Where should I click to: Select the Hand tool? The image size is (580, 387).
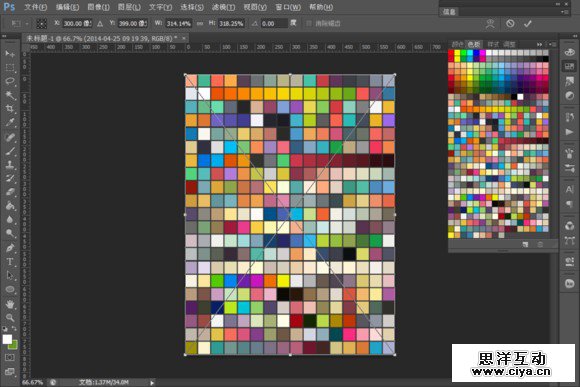[10, 304]
